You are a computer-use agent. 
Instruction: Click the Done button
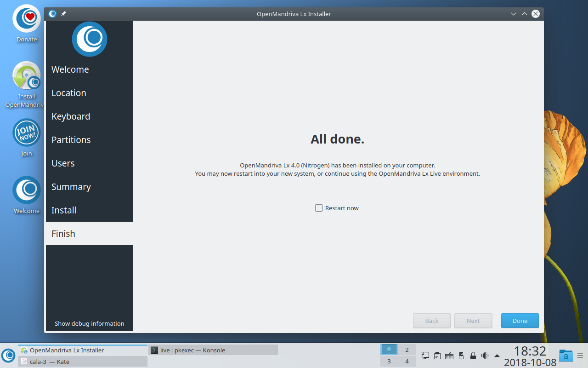click(x=520, y=321)
